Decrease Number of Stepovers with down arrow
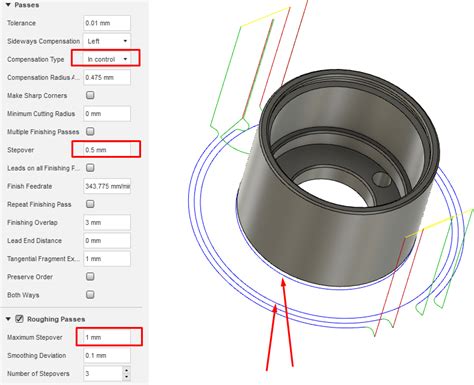This screenshot has width=474, height=385. [126, 377]
